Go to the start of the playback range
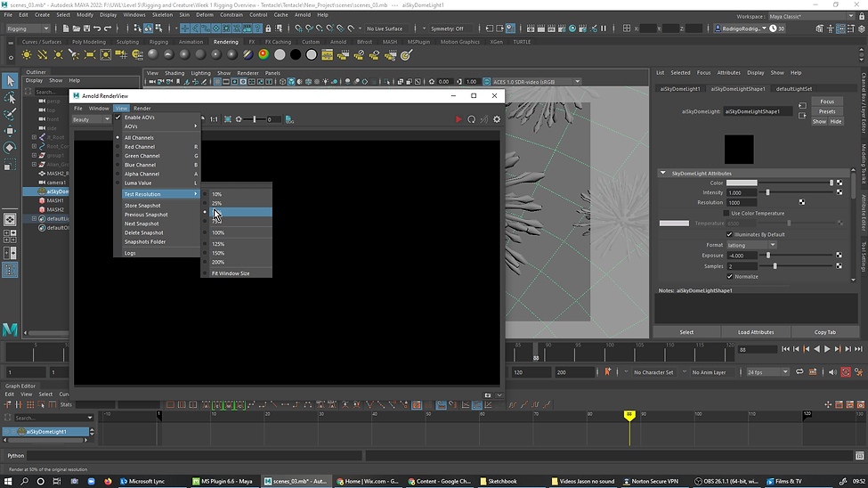 click(785, 349)
